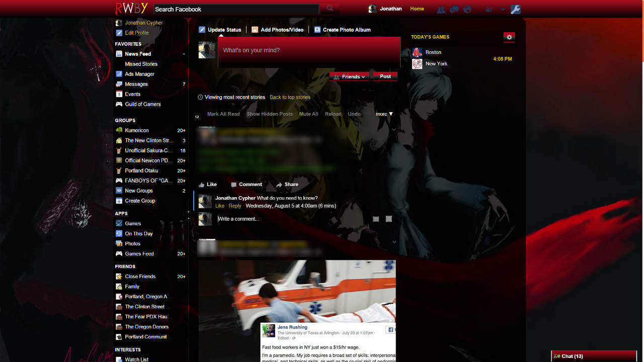Click the Guild of Gamers controller icon
644x362 pixels.
point(119,104)
